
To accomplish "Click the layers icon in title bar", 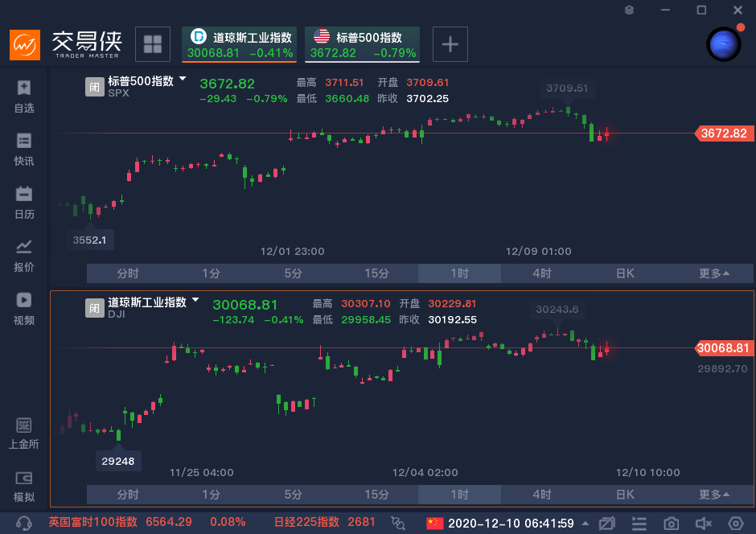I will (x=629, y=10).
